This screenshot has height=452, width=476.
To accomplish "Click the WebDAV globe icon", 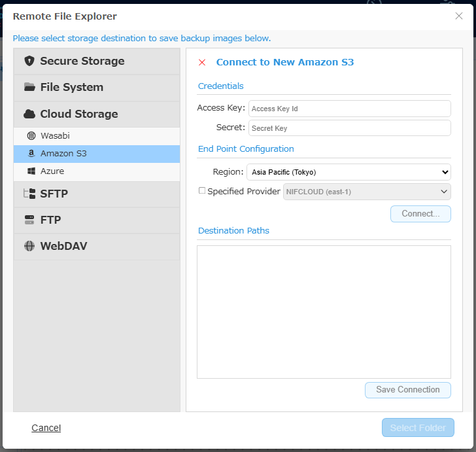I will tap(29, 246).
